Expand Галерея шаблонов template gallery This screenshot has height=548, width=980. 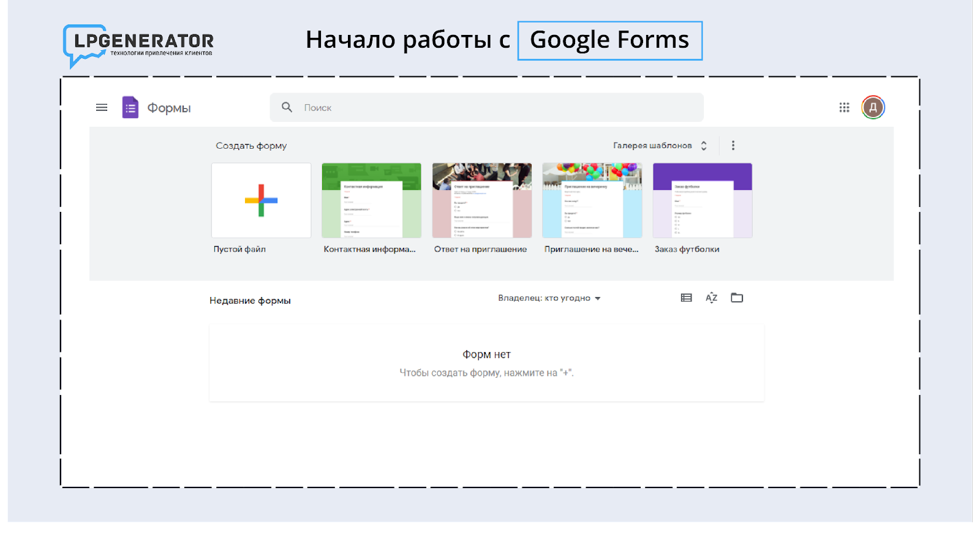[660, 145]
